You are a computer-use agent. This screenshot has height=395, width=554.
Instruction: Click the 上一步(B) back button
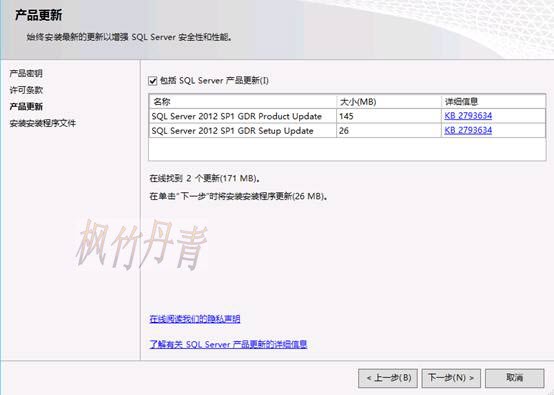tap(388, 378)
